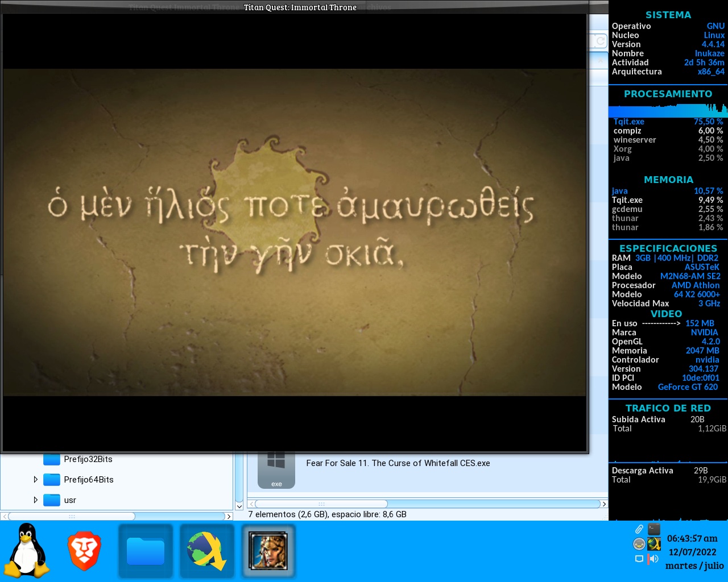Click java in the MEMORIA list
Viewport: 728px width, 582px height.
tap(619, 191)
